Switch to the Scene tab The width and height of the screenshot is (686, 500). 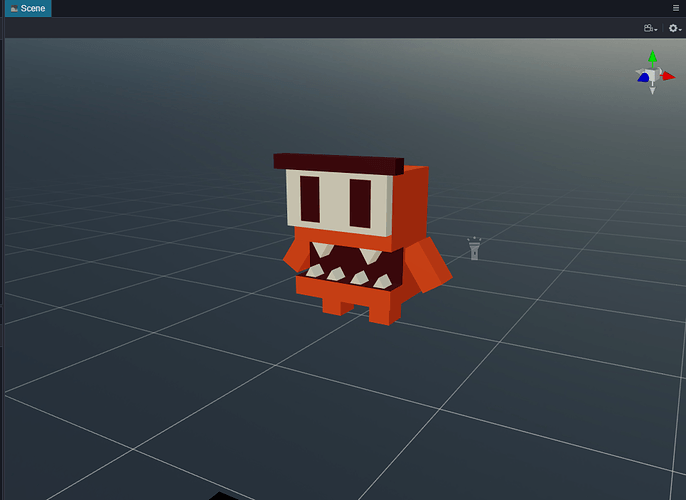[28, 8]
